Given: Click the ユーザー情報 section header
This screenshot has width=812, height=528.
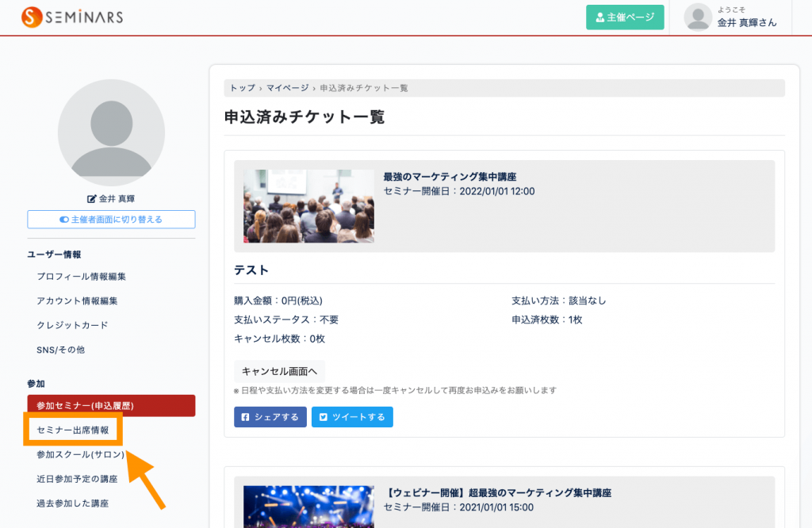Looking at the screenshot, I should (55, 254).
